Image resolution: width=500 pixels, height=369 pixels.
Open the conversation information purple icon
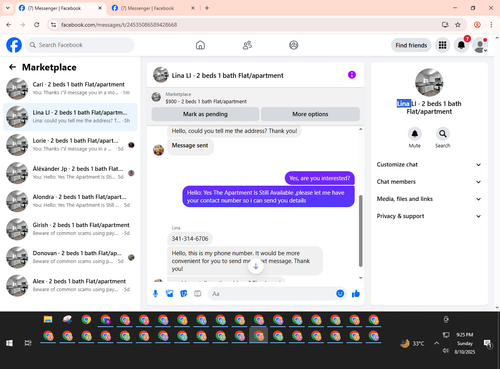click(352, 75)
